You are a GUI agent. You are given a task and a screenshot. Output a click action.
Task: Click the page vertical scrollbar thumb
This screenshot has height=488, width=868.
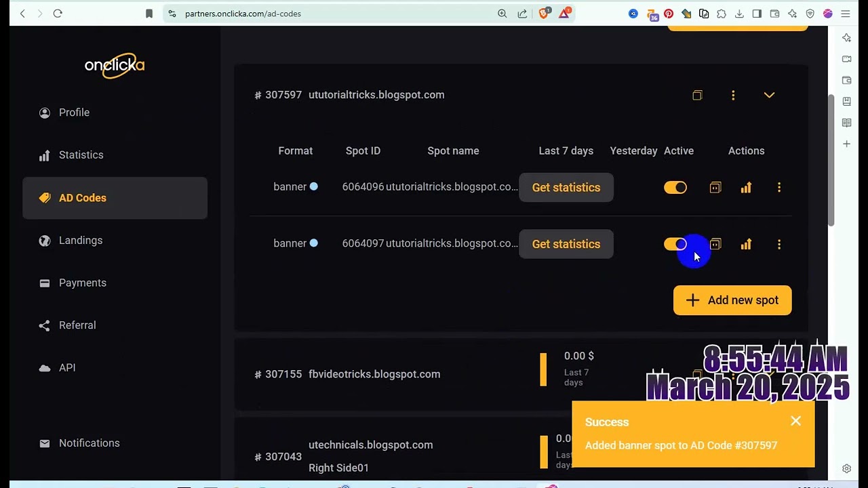coord(831,161)
